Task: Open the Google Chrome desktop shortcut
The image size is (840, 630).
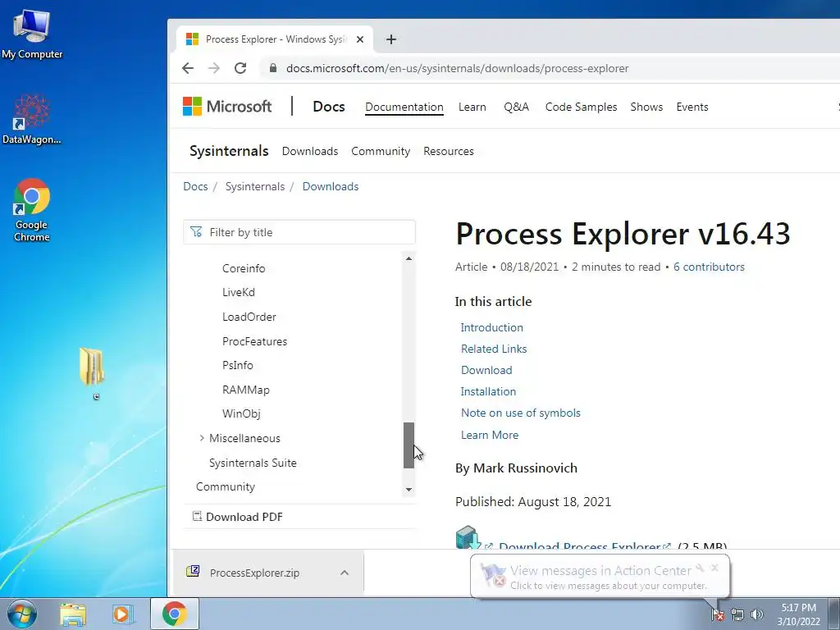Action: [x=32, y=209]
